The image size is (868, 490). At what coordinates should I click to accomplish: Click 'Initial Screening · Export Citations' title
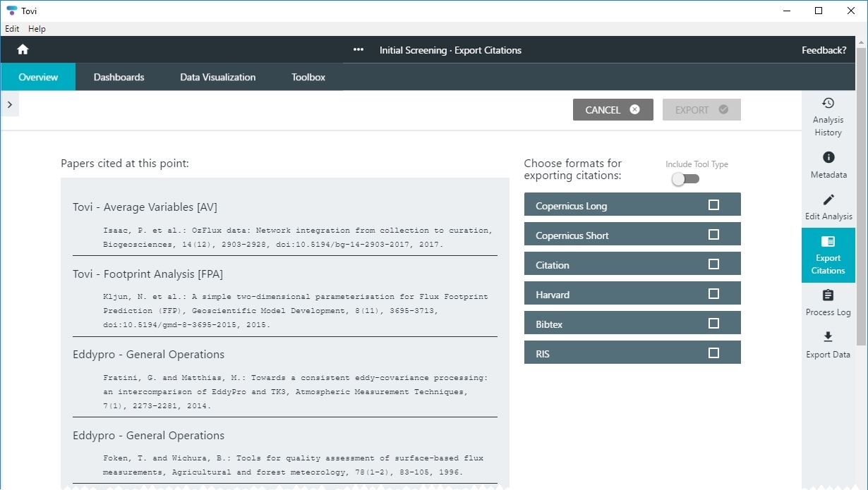pos(450,50)
